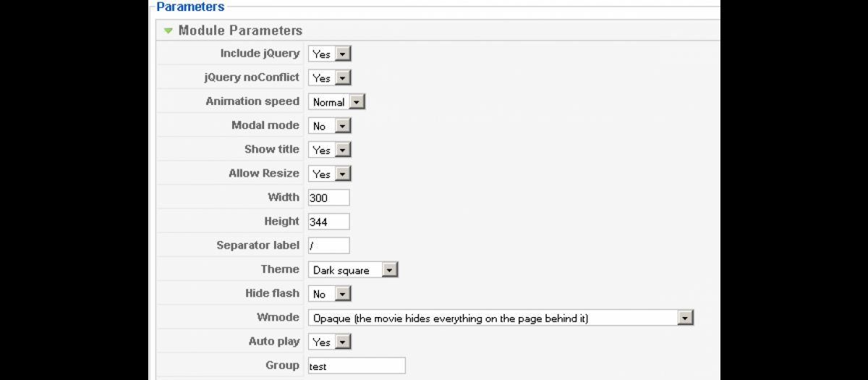Click the Theme dropdown arrow button
The image size is (868, 380).
pos(390,270)
